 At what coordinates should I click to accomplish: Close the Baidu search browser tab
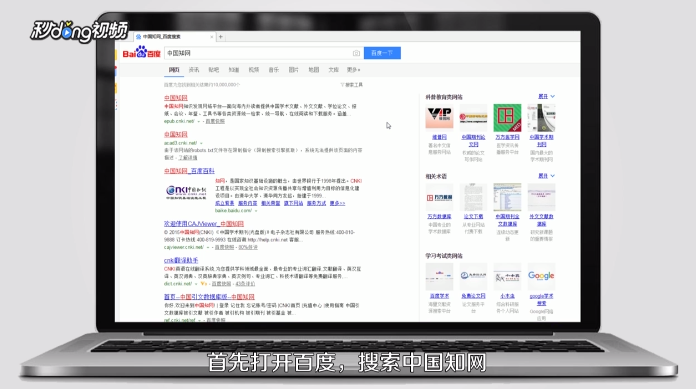(x=212, y=37)
